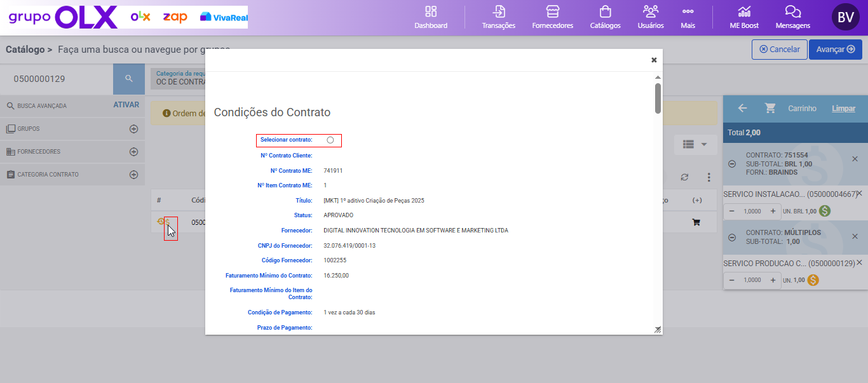Collapse the CONTRATO MÚLTIPLOS cart group
The height and width of the screenshot is (383, 868).
tap(732, 237)
